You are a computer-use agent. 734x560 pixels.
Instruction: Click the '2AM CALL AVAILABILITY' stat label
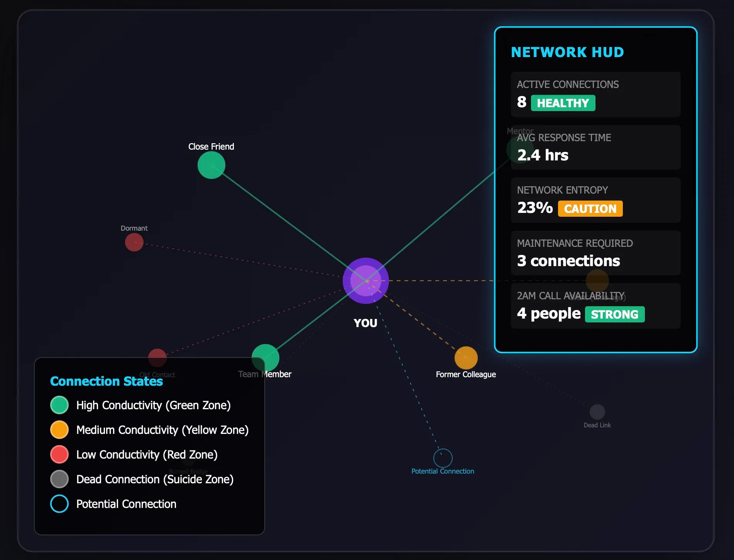pyautogui.click(x=571, y=296)
